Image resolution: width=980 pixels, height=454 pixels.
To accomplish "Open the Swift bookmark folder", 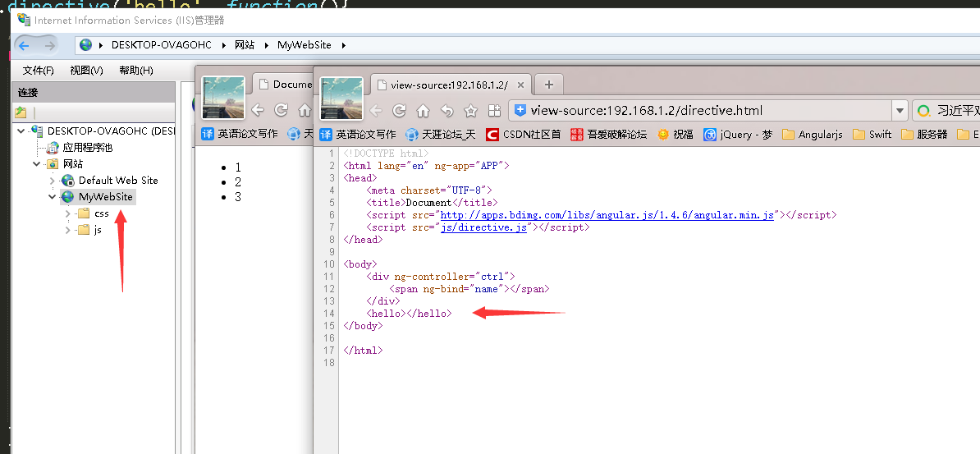I will tap(872, 134).
